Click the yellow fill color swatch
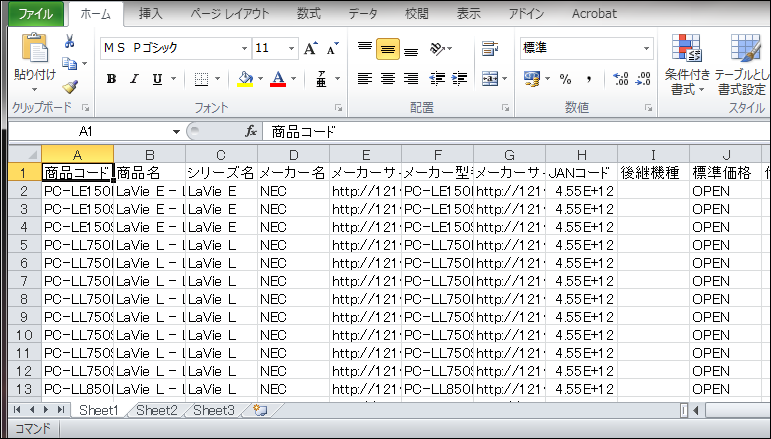Image resolution: width=771 pixels, height=439 pixels. pyautogui.click(x=245, y=79)
